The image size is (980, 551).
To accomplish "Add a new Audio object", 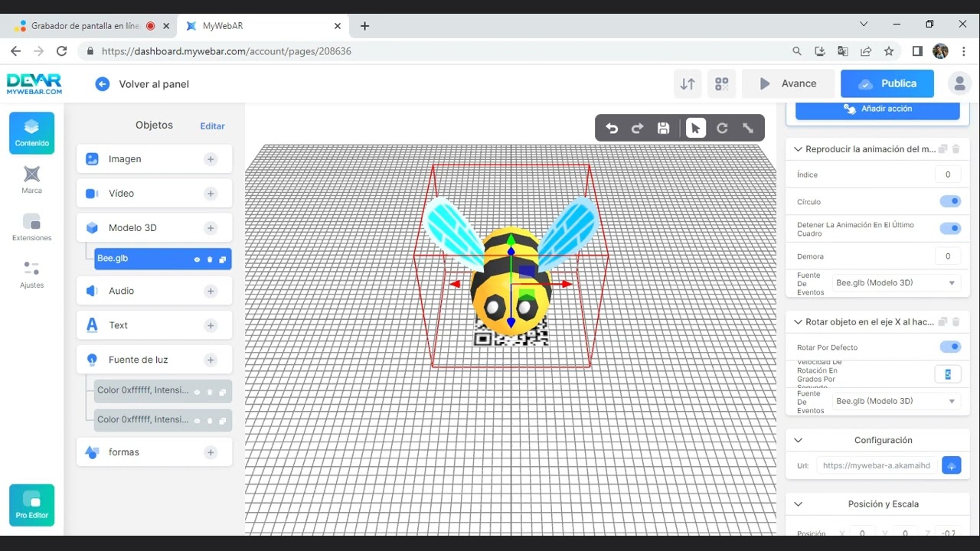I will point(211,291).
